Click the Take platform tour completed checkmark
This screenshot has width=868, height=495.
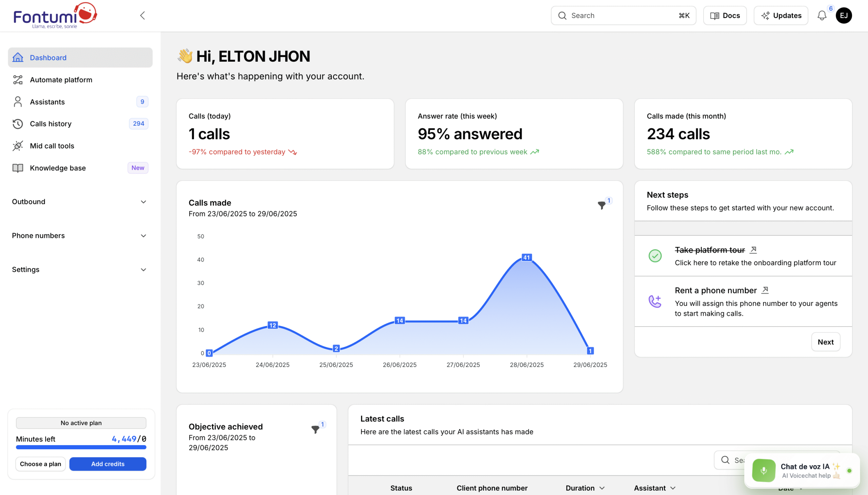point(655,256)
